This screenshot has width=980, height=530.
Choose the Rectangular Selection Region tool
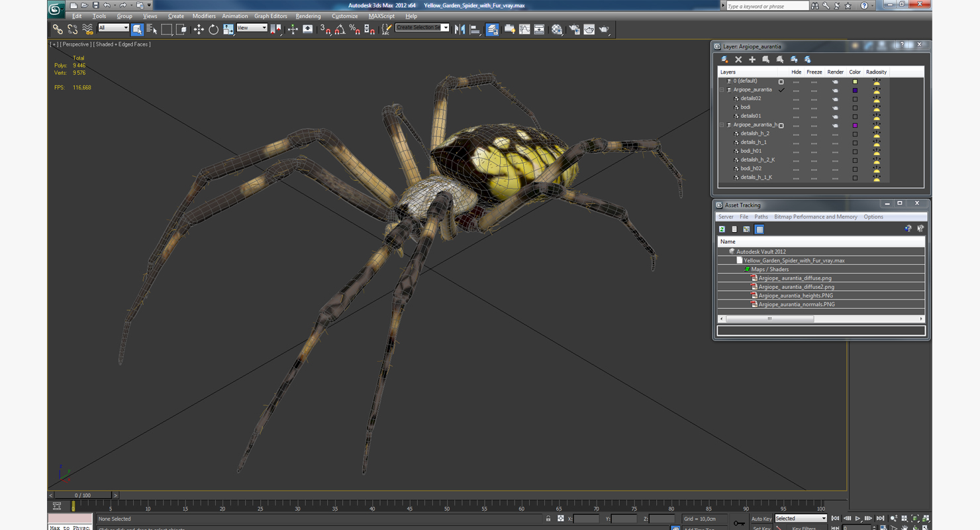click(x=166, y=29)
